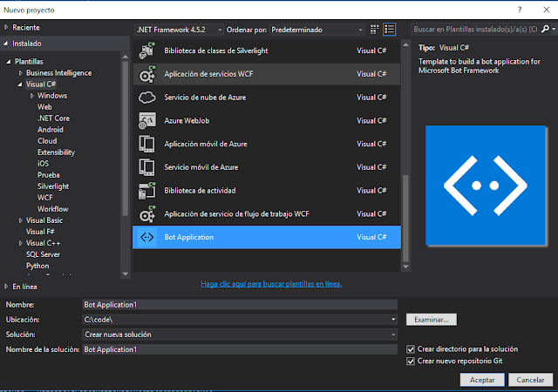Image resolution: width=558 pixels, height=392 pixels.
Task: Click the Bot Framework preview image
Action: tap(486, 185)
